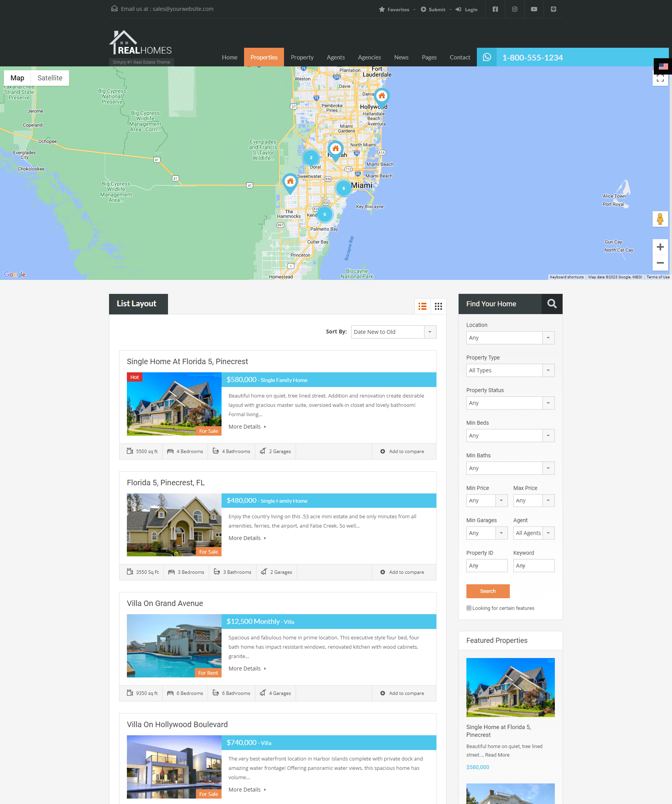This screenshot has height=804, width=672.
Task: Open the Agencies menu item
Action: (x=369, y=57)
